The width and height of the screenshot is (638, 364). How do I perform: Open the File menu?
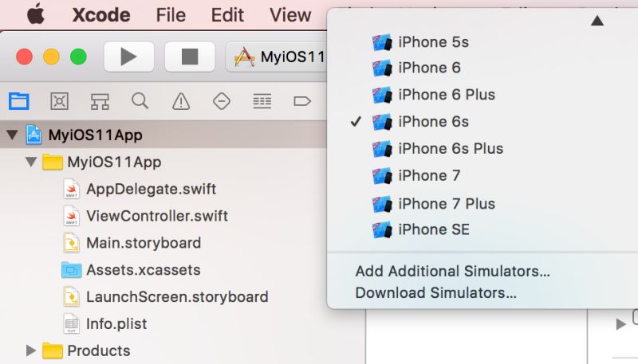click(x=171, y=15)
